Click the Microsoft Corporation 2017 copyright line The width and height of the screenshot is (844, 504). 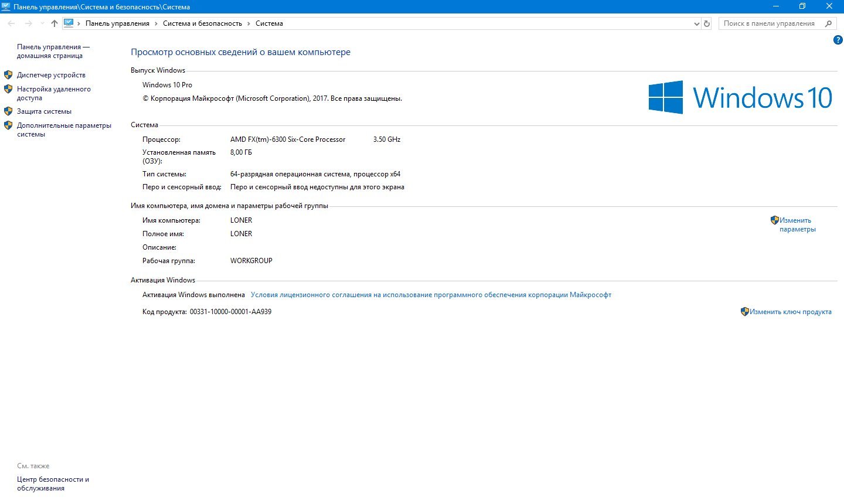(x=272, y=98)
